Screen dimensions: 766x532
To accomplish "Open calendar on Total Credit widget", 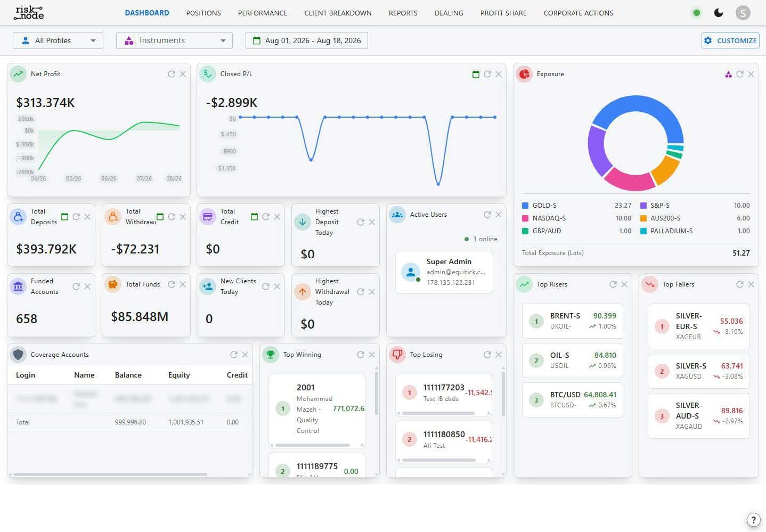I will point(254,217).
